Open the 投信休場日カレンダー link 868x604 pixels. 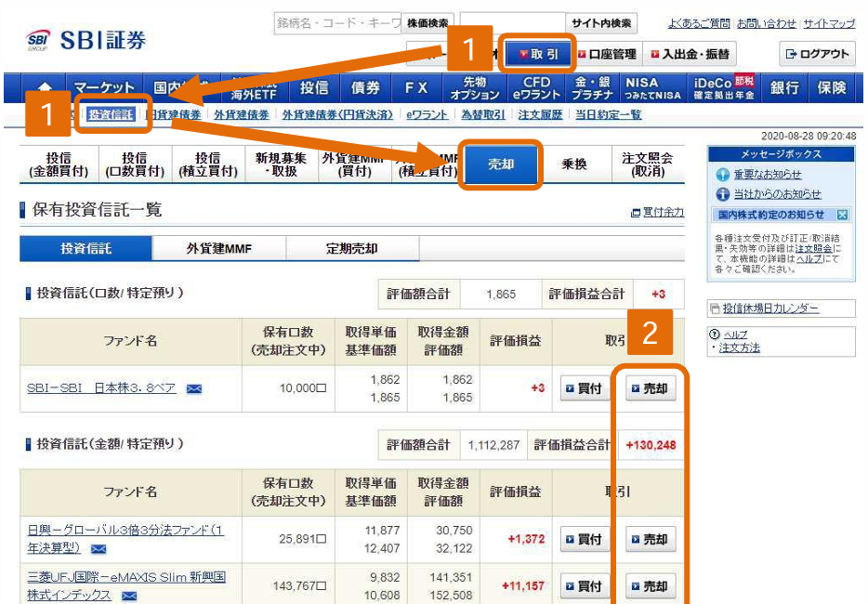click(770, 309)
